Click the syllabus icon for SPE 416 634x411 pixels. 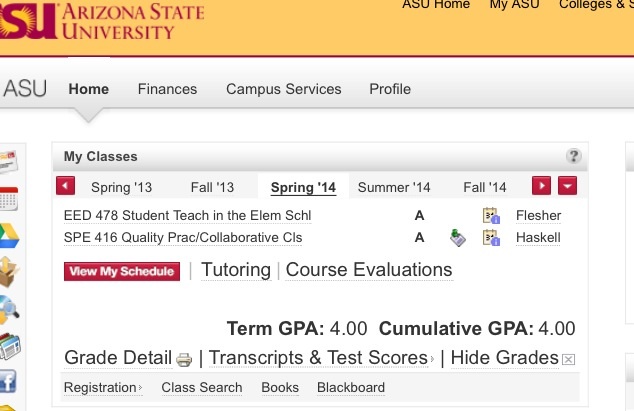pyautogui.click(x=491, y=237)
